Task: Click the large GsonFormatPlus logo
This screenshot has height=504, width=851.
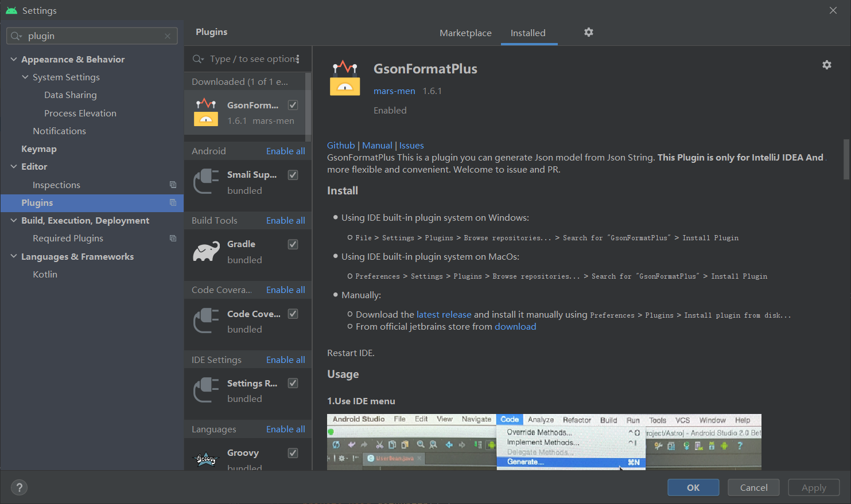Action: (345, 78)
